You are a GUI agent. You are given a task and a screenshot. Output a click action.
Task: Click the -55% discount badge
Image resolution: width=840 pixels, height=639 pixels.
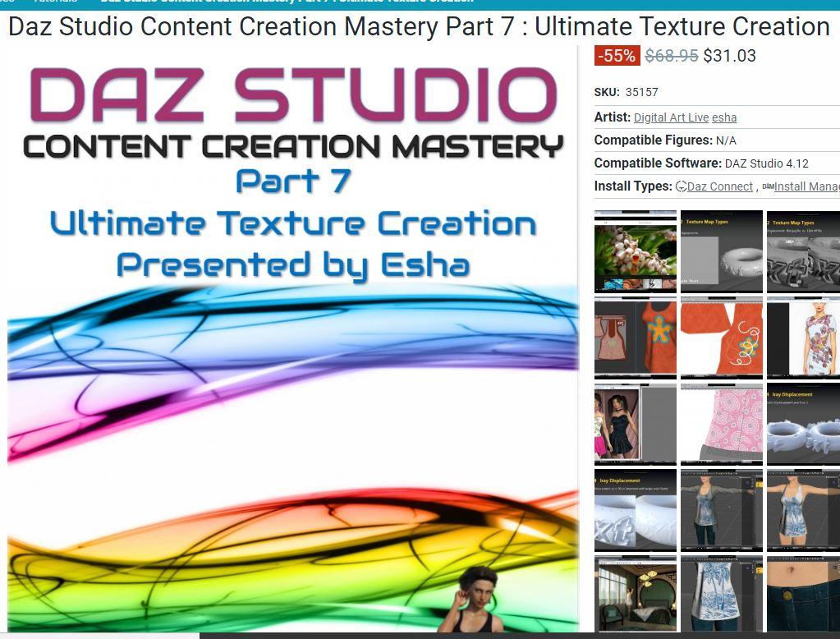(617, 56)
